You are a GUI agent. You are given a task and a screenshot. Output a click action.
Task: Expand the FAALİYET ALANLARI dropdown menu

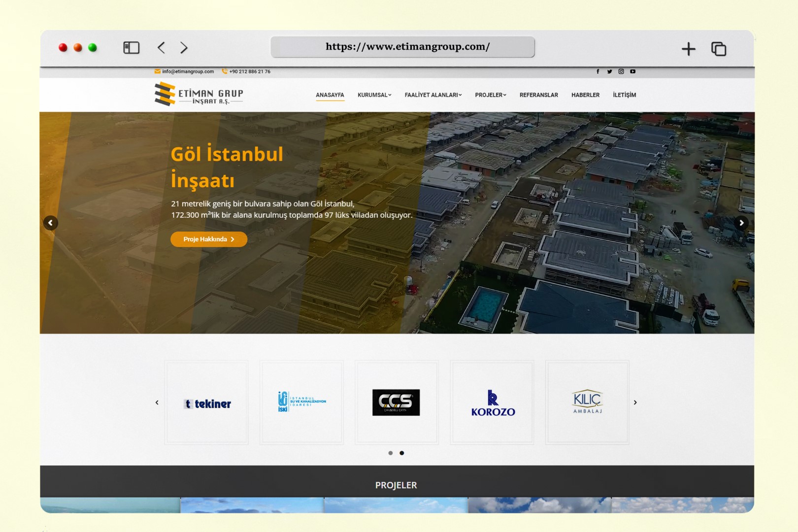point(433,95)
